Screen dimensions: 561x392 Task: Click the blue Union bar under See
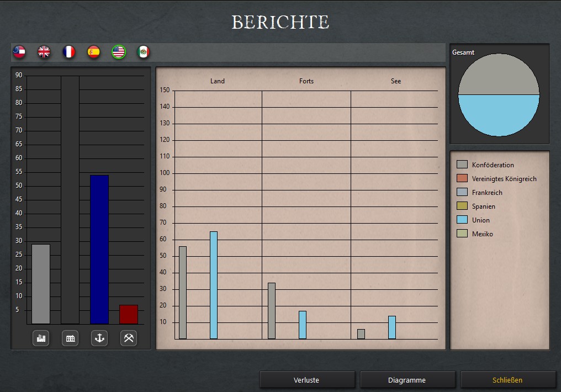tap(392, 327)
